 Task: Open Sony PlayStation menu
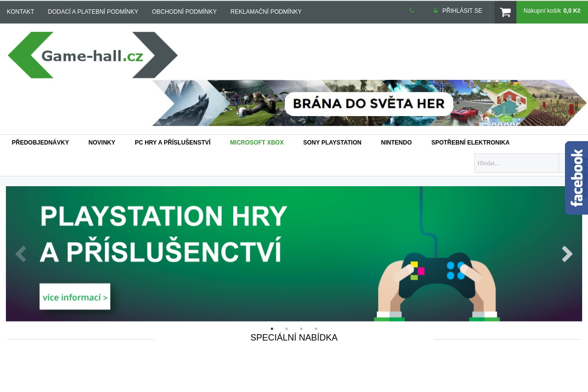pyautogui.click(x=332, y=143)
